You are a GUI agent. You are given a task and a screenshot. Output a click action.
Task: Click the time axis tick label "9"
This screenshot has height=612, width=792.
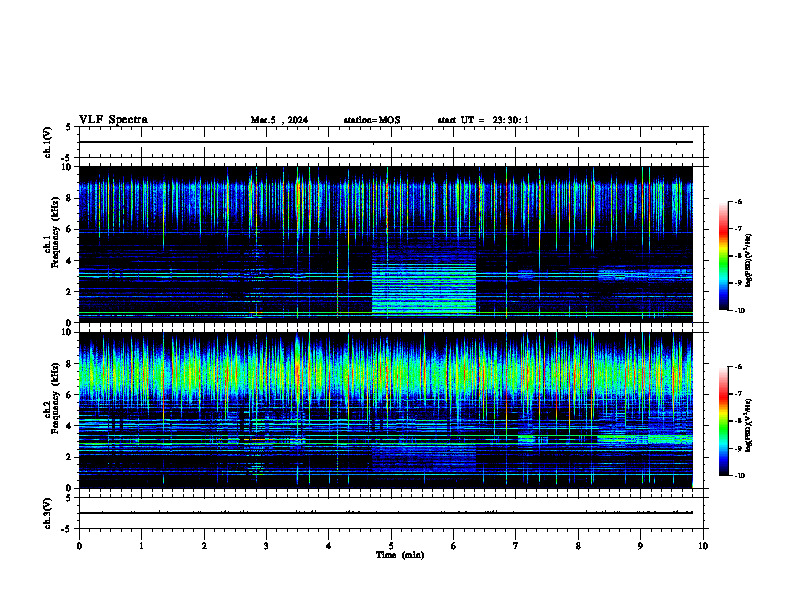tap(640, 546)
